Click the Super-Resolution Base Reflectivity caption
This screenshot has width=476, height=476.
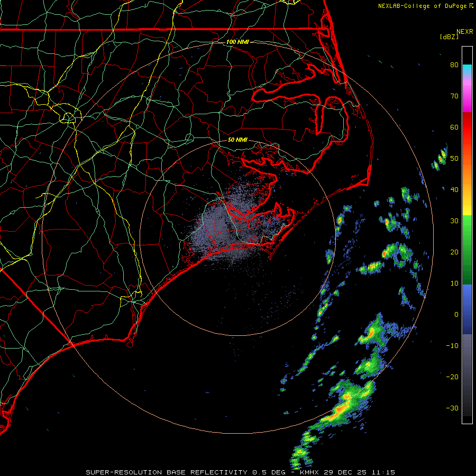[241, 472]
